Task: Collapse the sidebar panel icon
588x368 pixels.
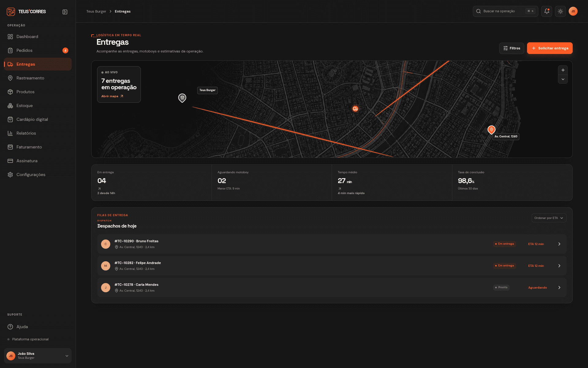Action: pyautogui.click(x=65, y=12)
